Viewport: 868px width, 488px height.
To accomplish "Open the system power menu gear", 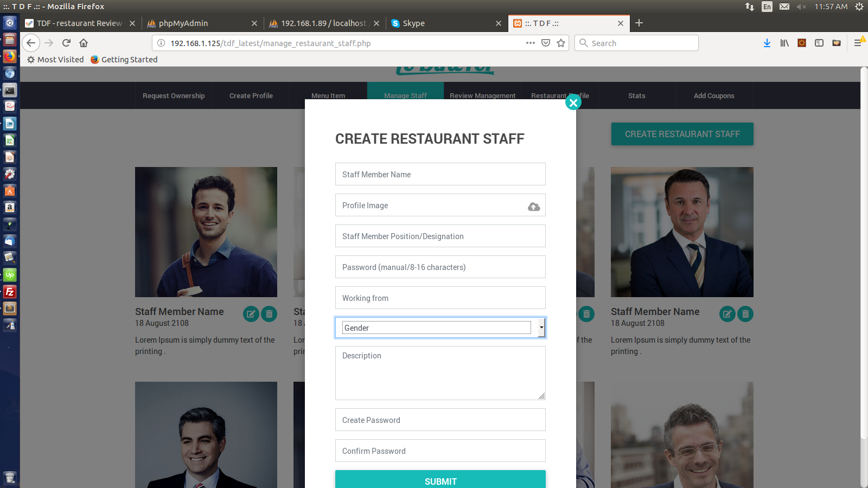I will (859, 7).
